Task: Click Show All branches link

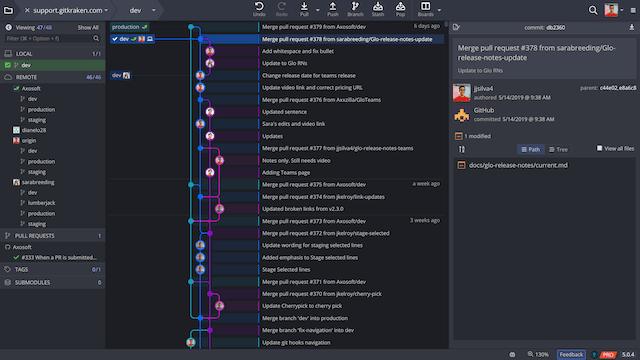Action: click(88, 27)
